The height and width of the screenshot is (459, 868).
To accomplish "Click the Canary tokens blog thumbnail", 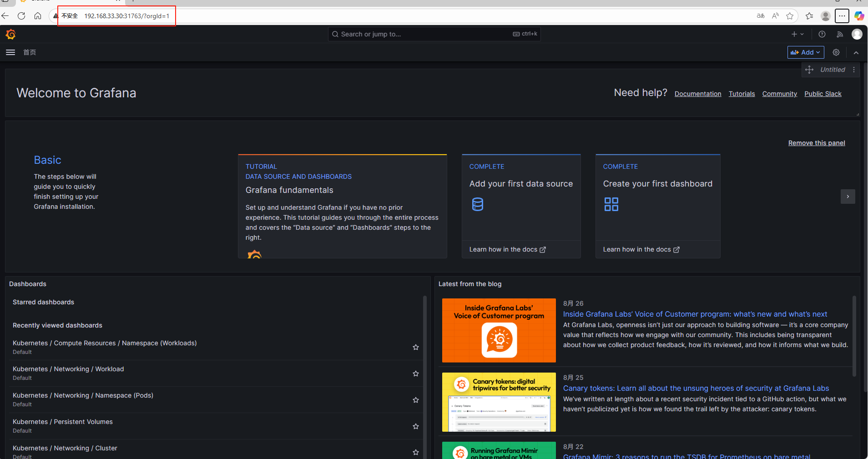I will pyautogui.click(x=499, y=402).
